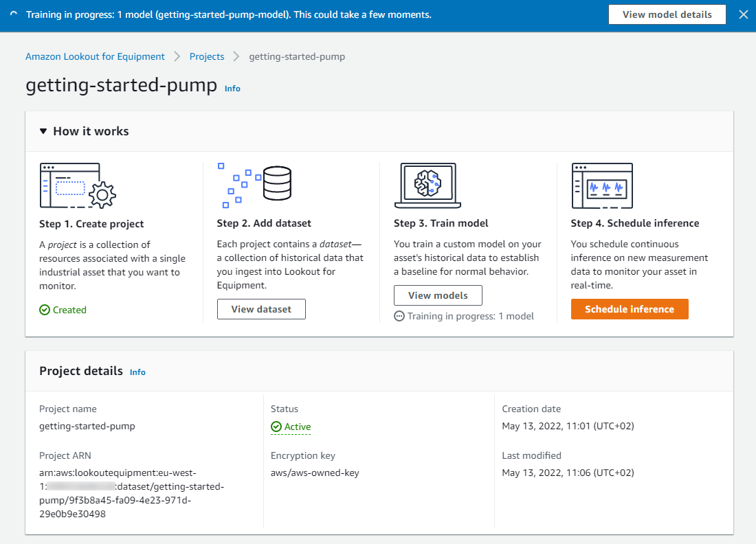This screenshot has width=756, height=544.
Task: Click the aws/aws-owned-key encryption value
Action: [x=315, y=473]
